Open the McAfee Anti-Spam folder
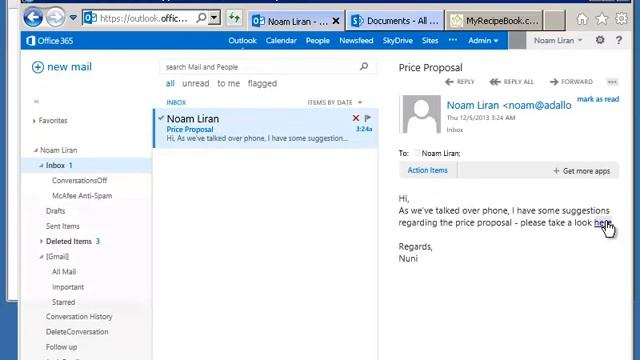 pos(82,196)
